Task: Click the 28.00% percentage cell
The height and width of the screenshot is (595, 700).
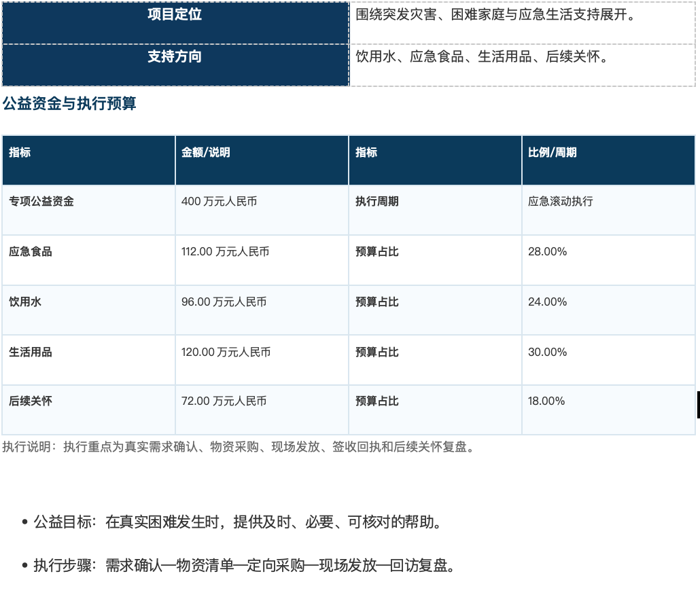Action: pyautogui.click(x=608, y=260)
